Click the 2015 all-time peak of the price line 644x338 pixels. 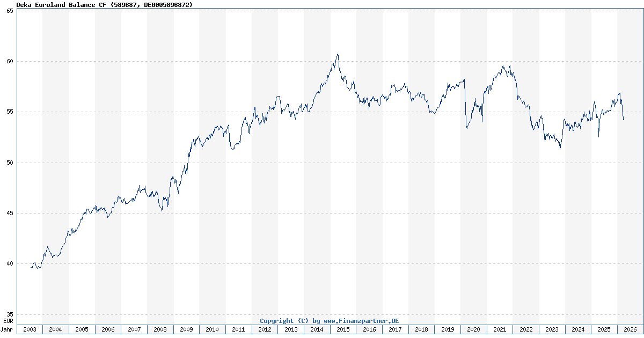(338, 54)
